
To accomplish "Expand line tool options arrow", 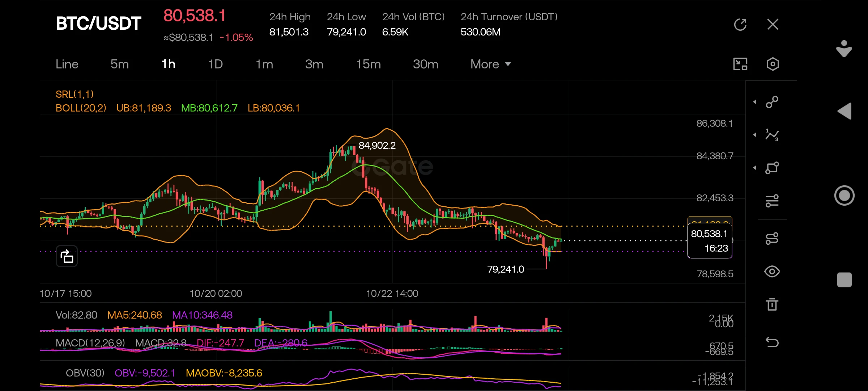I will [x=755, y=102].
